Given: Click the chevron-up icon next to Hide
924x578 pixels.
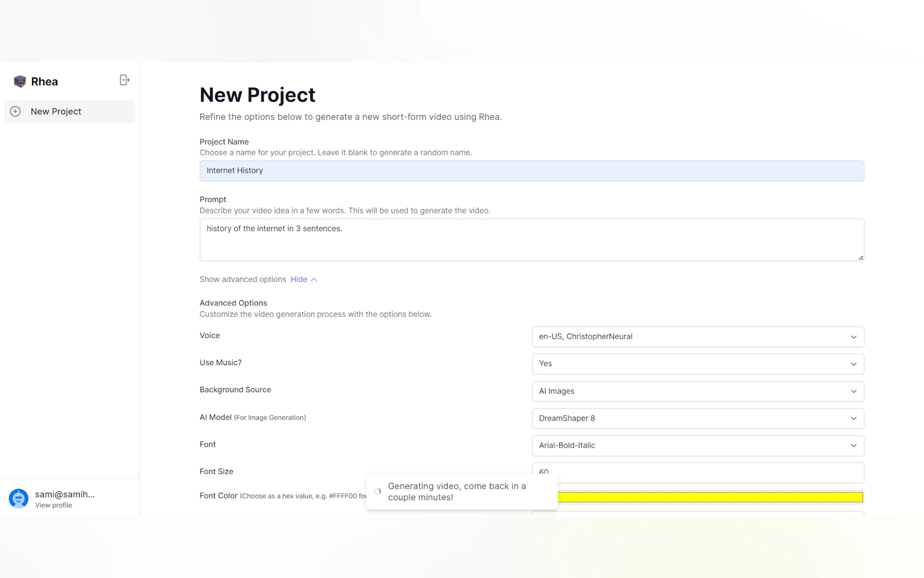Looking at the screenshot, I should pyautogui.click(x=314, y=280).
